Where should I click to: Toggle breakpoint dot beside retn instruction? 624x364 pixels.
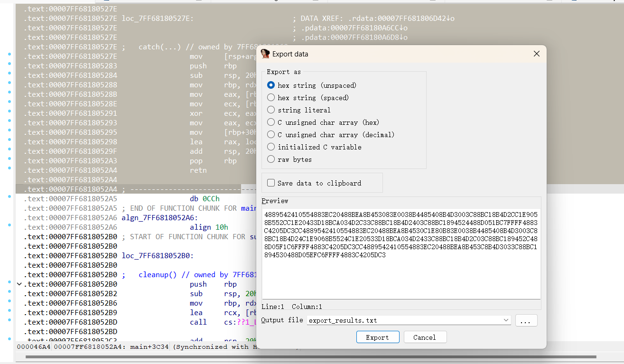point(9,168)
